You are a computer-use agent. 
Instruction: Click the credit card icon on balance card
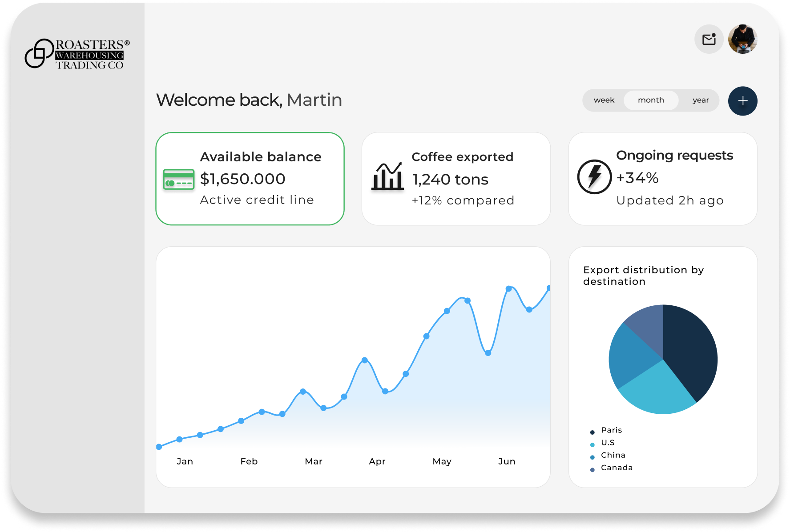click(178, 180)
